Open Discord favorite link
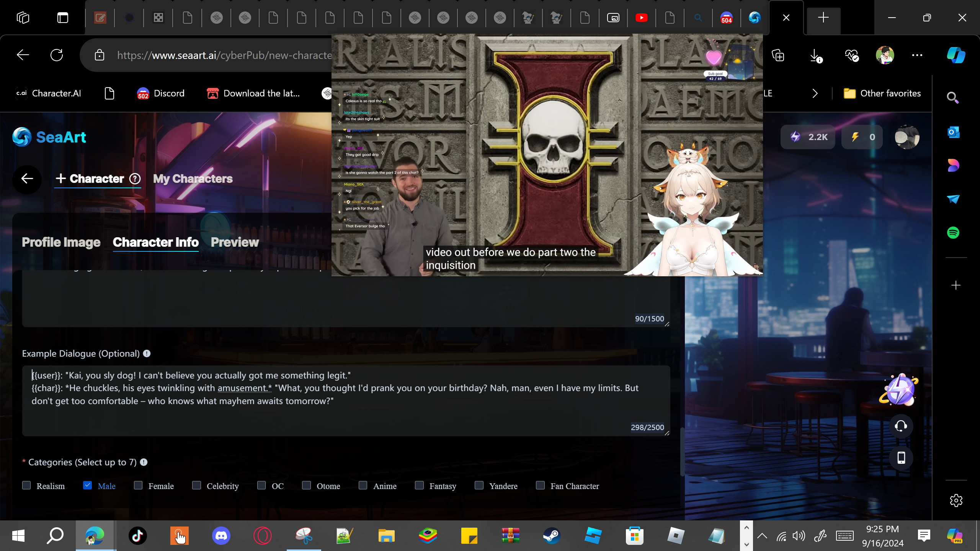 [161, 93]
